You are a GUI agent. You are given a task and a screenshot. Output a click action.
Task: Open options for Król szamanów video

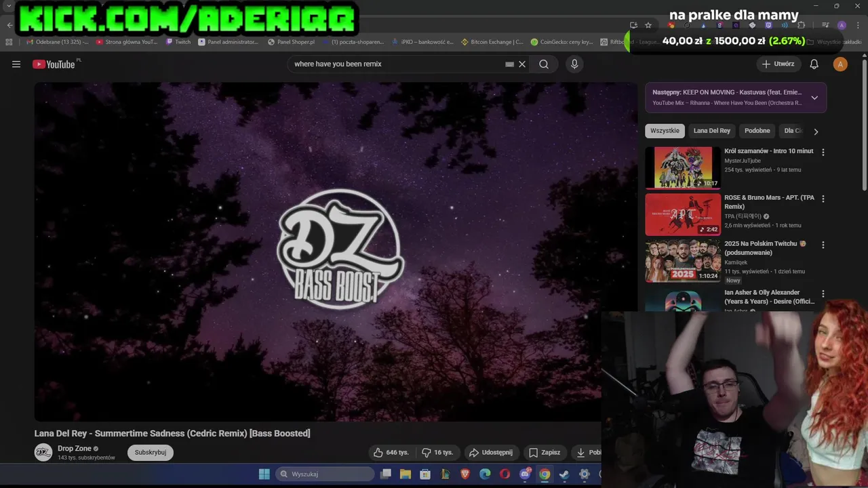coord(823,152)
